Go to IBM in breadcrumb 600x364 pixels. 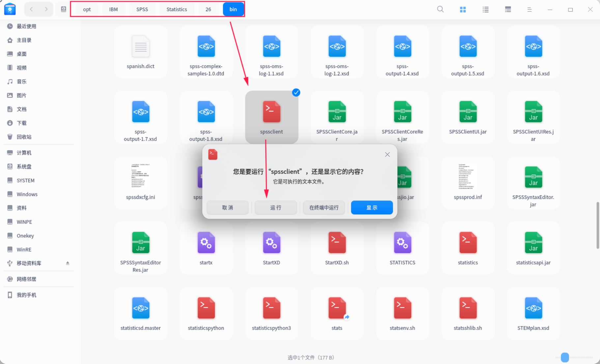pyautogui.click(x=113, y=9)
